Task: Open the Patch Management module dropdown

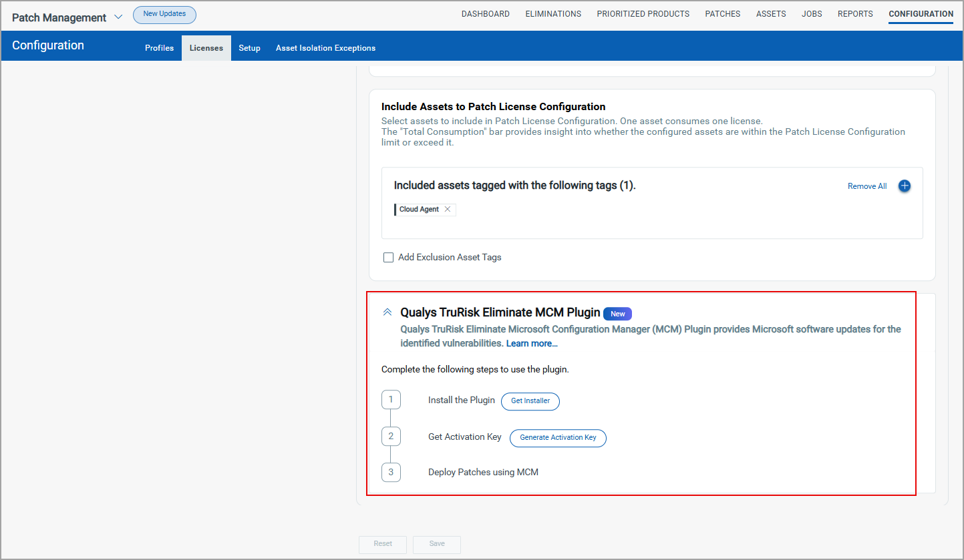Action: [118, 17]
